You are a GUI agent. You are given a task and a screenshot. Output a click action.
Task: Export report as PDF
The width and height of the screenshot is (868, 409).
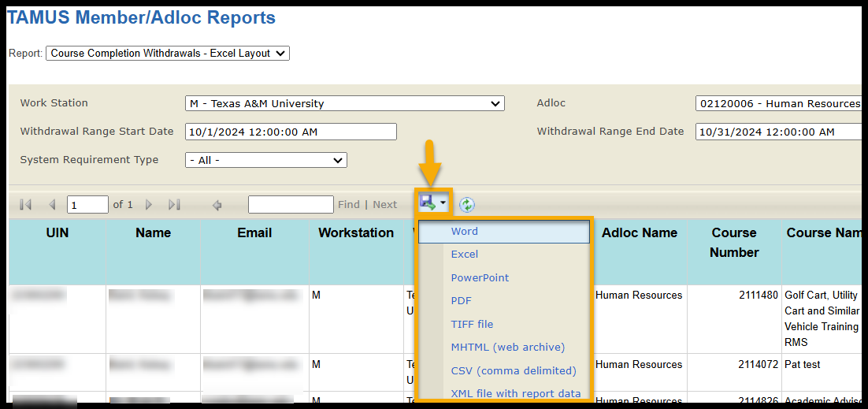pos(461,300)
